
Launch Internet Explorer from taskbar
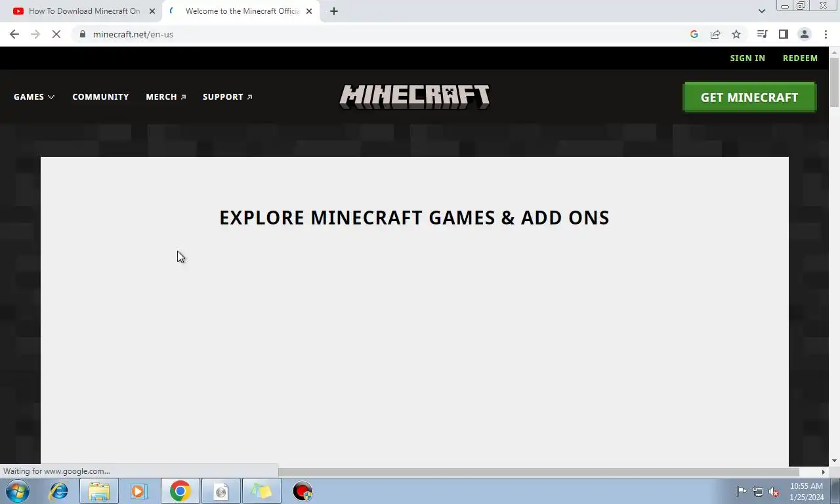(59, 491)
